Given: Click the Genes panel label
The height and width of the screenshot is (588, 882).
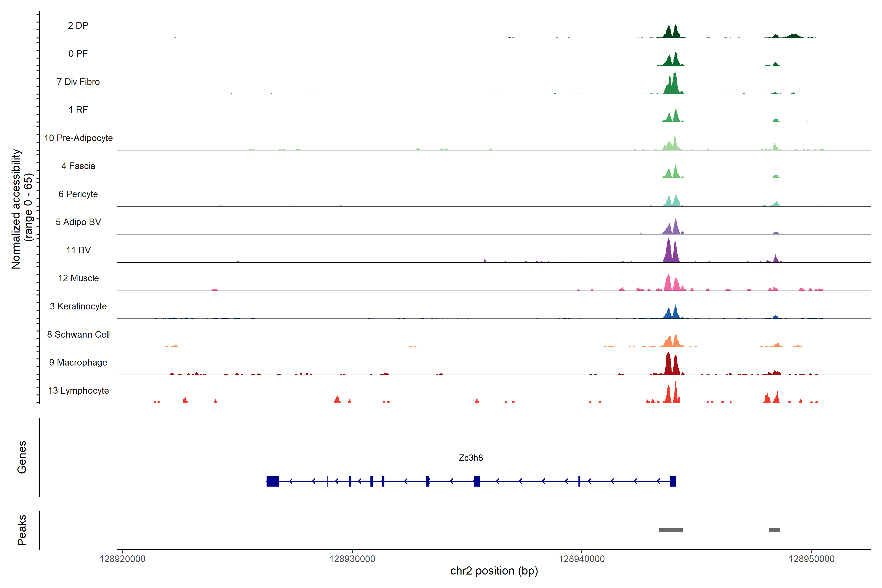Looking at the screenshot, I should [x=22, y=457].
